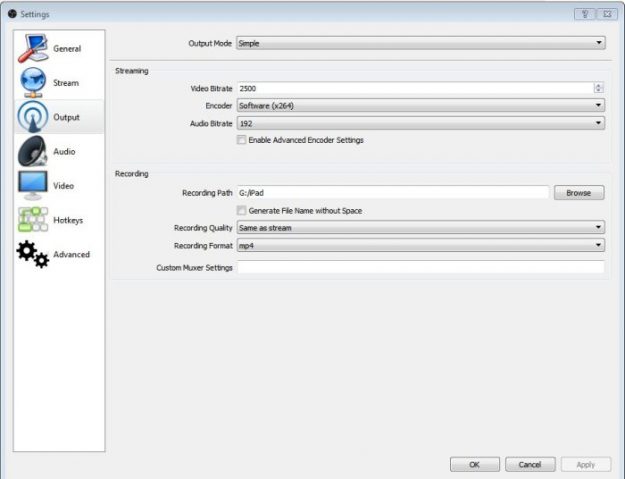Open the Hotkeys tab label

68,220
